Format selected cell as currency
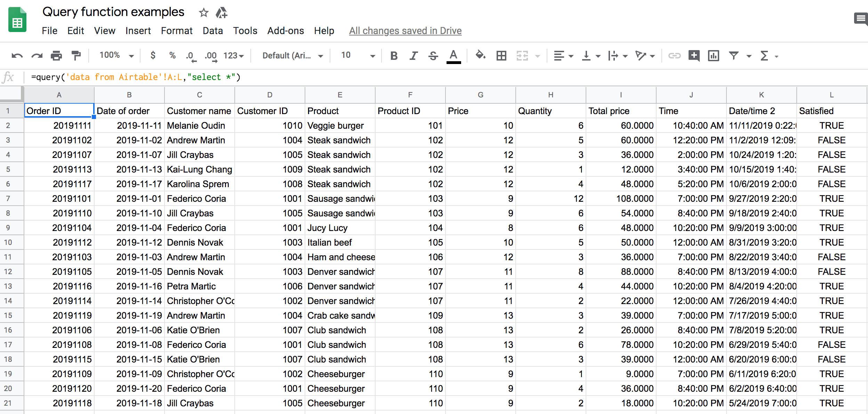Viewport: 868px width, 414px height. [x=153, y=55]
